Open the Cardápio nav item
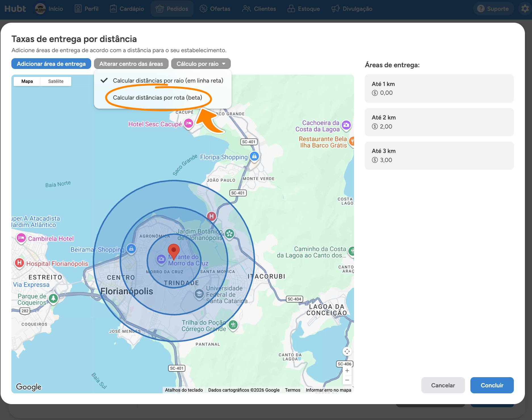This screenshot has width=532, height=420. click(x=127, y=9)
